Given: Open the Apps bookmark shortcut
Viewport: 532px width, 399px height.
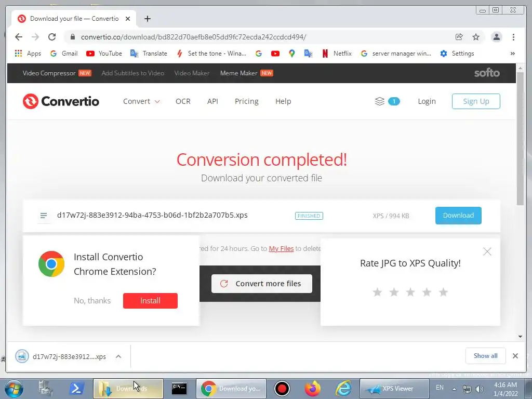Looking at the screenshot, I should coord(28,54).
